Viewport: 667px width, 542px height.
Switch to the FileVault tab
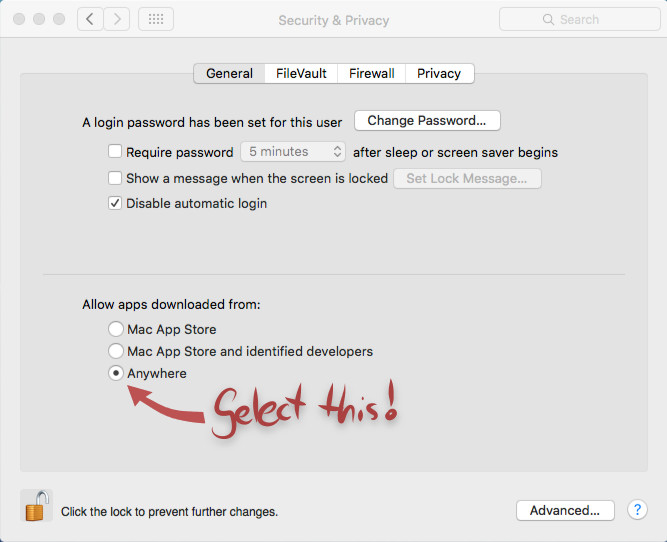(301, 73)
